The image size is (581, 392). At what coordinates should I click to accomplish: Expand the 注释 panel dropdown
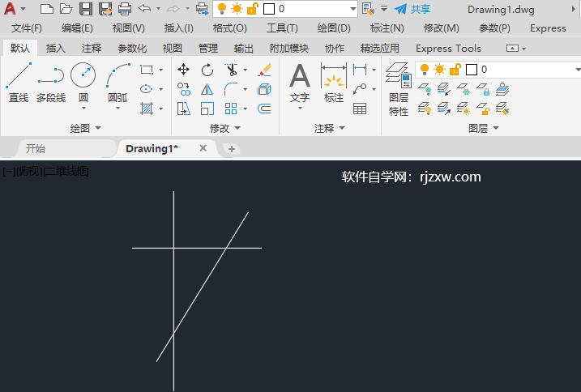(342, 128)
